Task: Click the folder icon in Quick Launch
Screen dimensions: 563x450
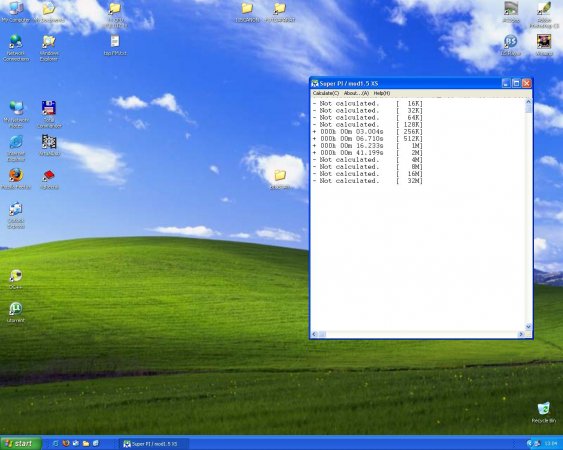Action: [86, 444]
